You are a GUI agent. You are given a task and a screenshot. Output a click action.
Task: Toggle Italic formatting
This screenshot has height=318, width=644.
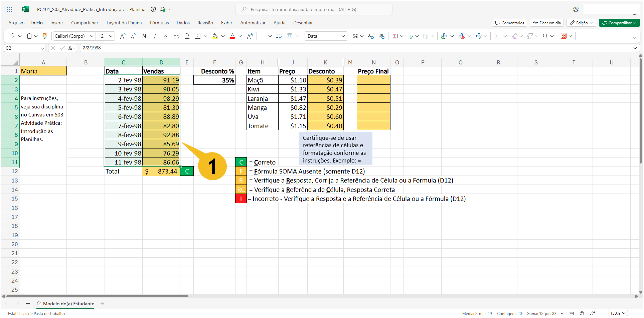(x=155, y=36)
